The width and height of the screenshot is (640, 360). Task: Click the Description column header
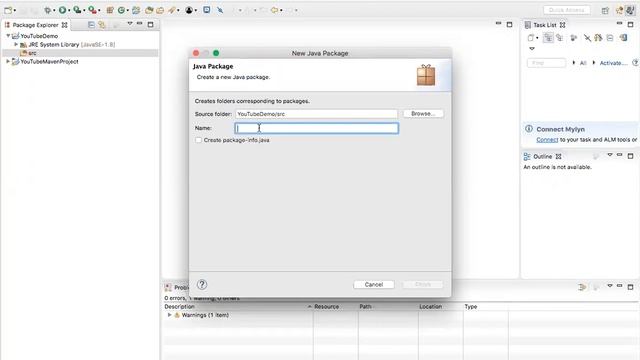180,307
